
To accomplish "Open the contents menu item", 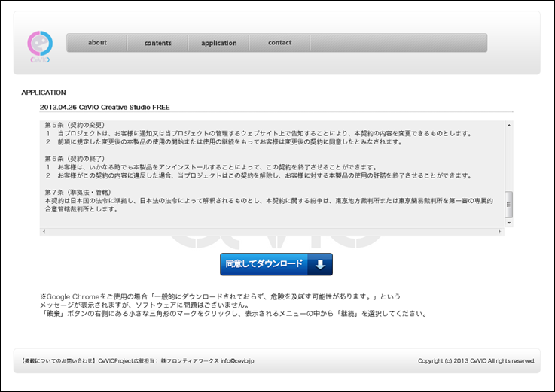I will (158, 43).
